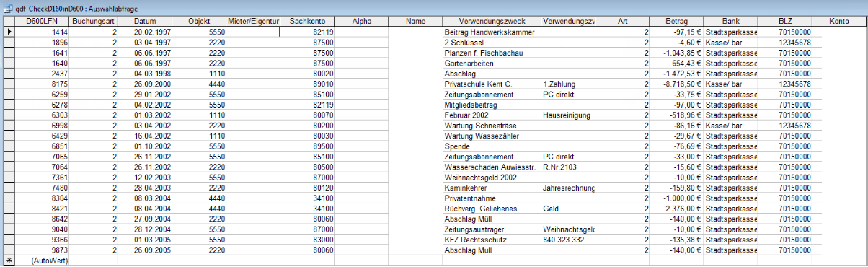Click the cell Planzen f. Fischbachau

[x=491, y=53]
